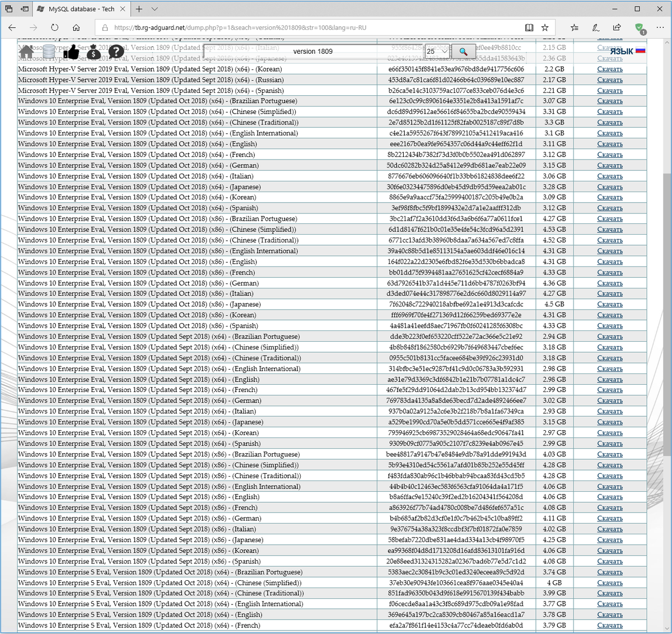
Task: Go forward to the next page
Action: (x=33, y=27)
